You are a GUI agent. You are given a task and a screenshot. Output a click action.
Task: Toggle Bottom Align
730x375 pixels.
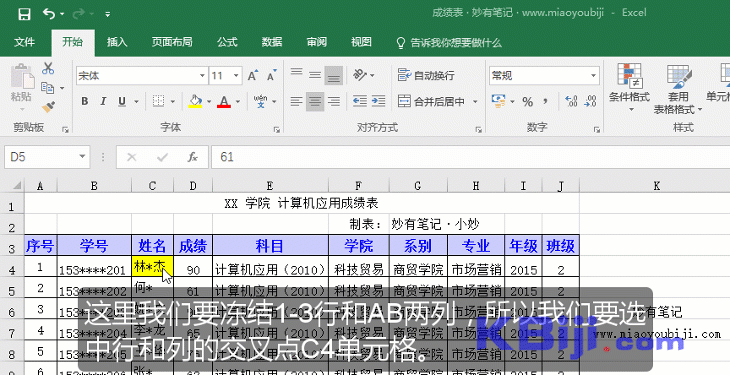[333, 75]
